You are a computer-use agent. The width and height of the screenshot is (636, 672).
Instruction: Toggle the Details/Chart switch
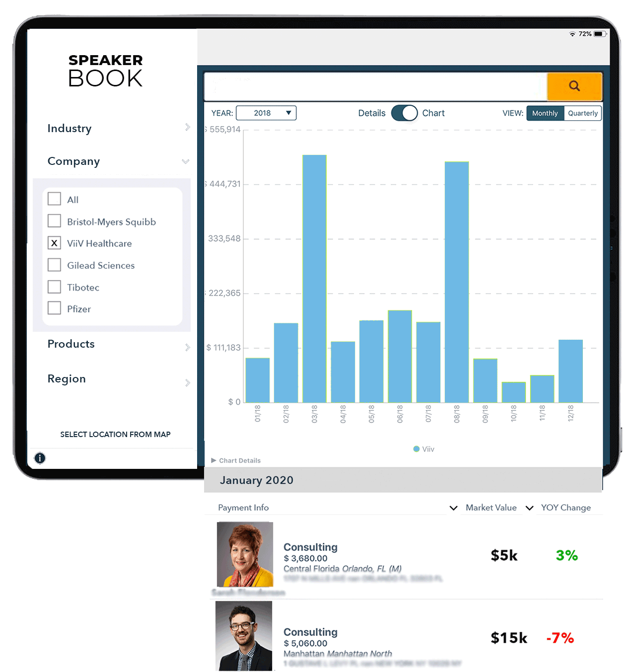[404, 113]
